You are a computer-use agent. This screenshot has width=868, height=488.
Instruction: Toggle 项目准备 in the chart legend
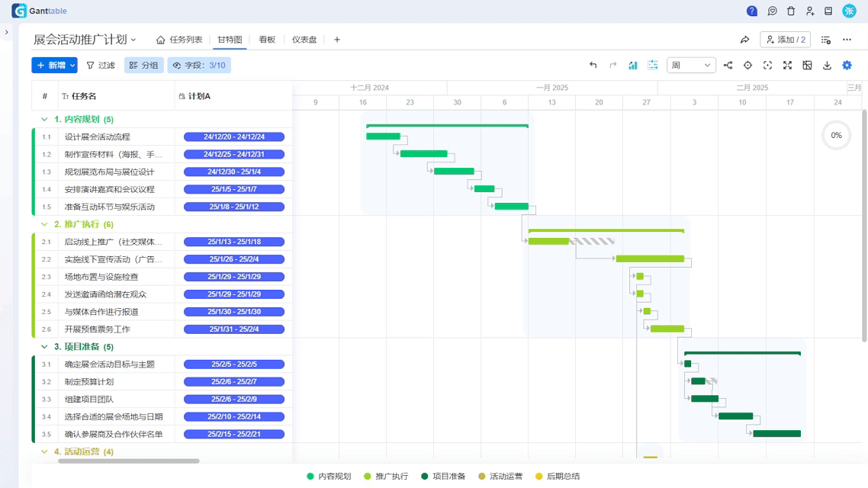(442, 477)
